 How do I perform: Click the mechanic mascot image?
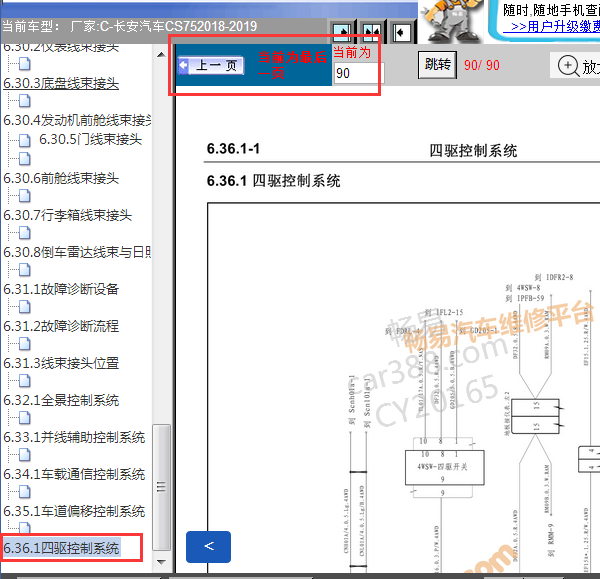pos(452,21)
